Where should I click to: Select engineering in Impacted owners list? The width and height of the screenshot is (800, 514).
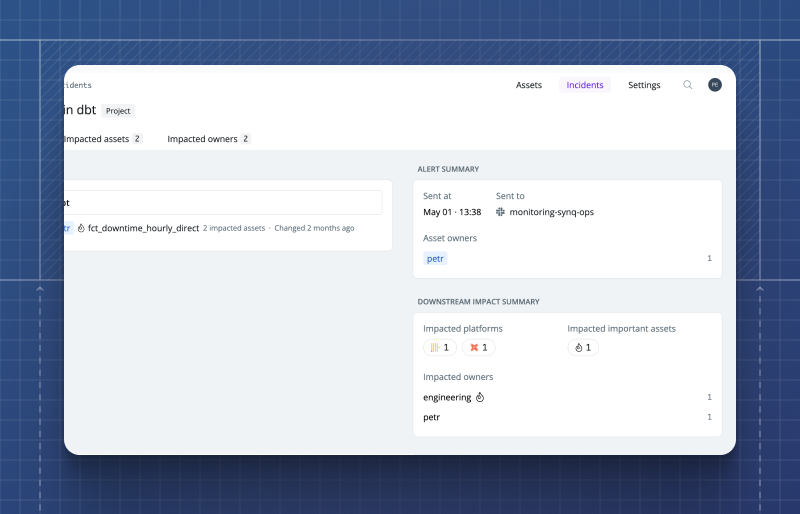446,397
